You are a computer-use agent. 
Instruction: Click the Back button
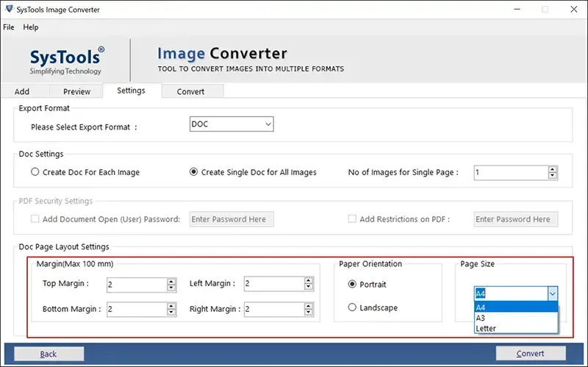(x=49, y=354)
